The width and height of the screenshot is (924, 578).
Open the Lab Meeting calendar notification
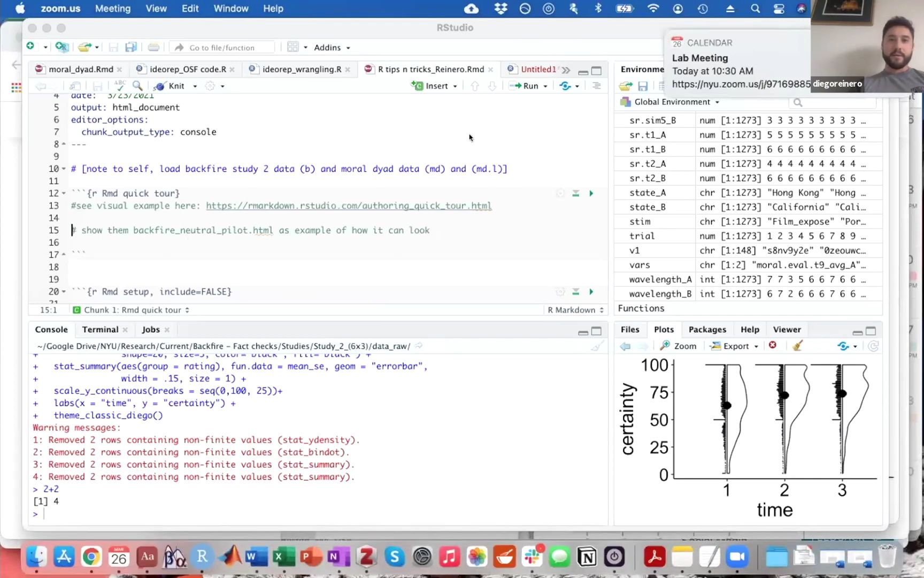[738, 64]
